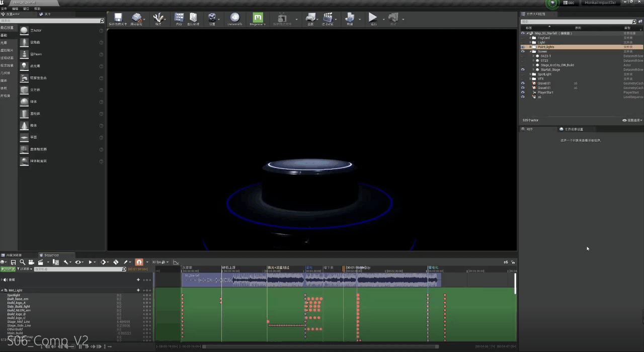Screen dimensions: 644x352
Task: Select Empty Actor sphere icon in Place Actors
Action: (x=24, y=31)
